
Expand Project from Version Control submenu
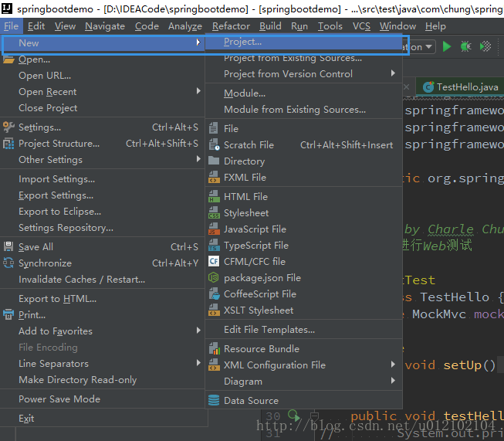[x=393, y=73]
